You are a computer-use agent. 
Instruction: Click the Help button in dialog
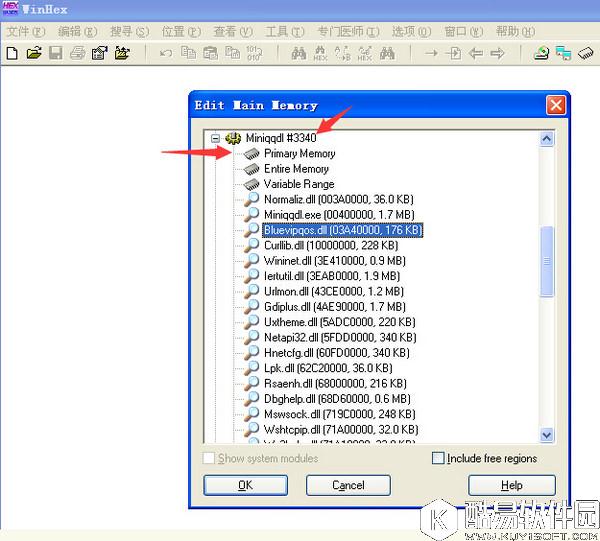tap(511, 485)
